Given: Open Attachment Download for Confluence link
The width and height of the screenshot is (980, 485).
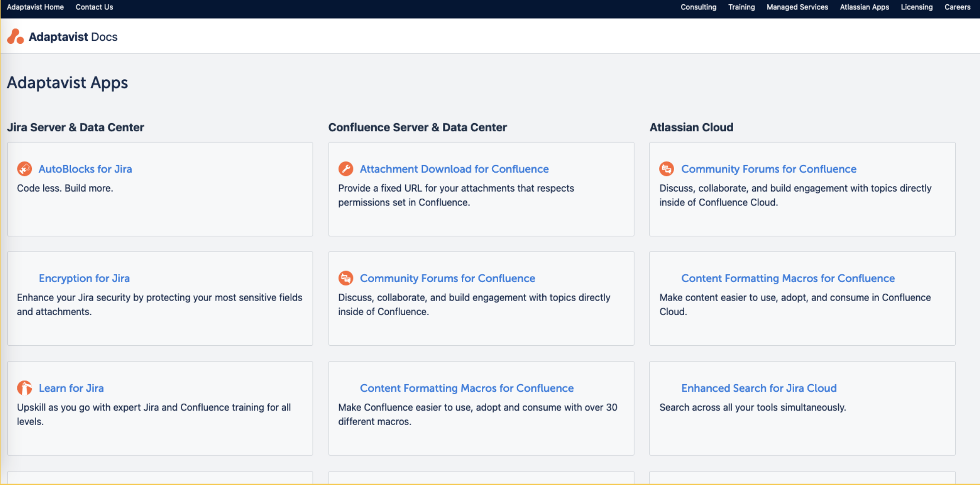Looking at the screenshot, I should coord(454,169).
